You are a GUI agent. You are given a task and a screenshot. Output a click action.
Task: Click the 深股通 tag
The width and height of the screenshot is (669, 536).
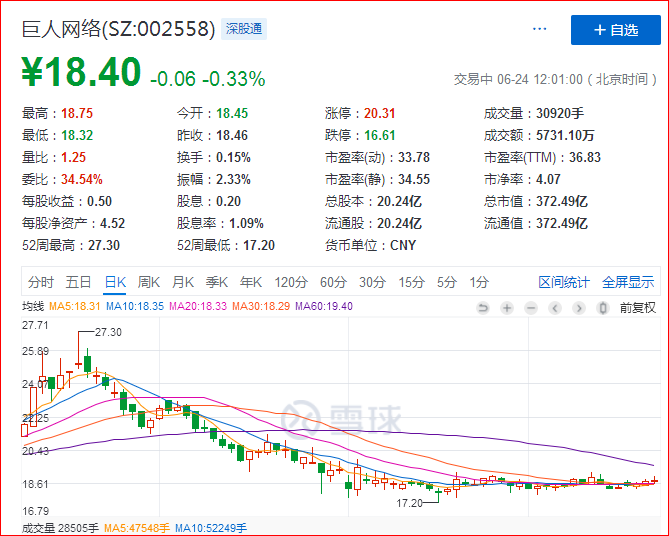coord(244,29)
